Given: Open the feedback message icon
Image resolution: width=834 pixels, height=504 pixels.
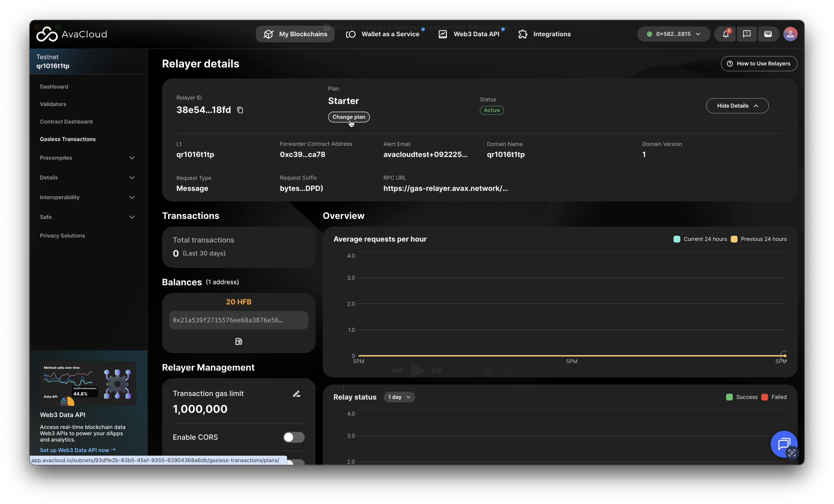Looking at the screenshot, I should pyautogui.click(x=747, y=34).
